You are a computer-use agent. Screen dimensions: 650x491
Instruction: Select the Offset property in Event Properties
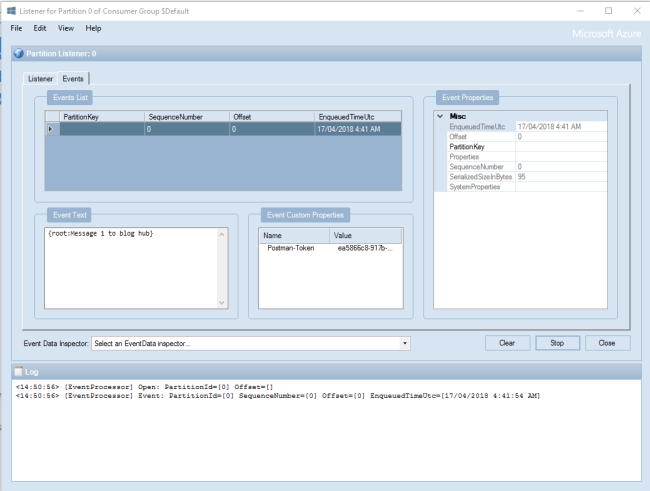(527, 136)
